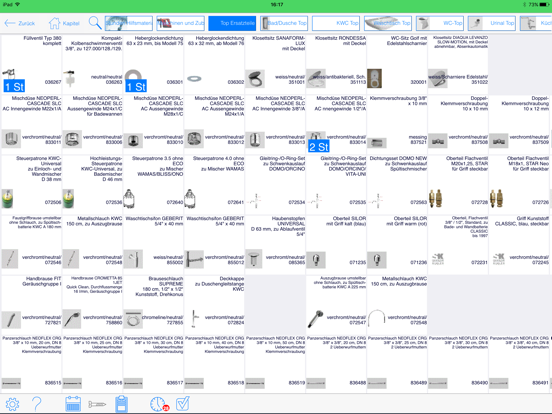Viewport: 552px width, 414px height.
Task: Select Waschtischsifon GEBERIT image 855002
Action: pos(133,259)
